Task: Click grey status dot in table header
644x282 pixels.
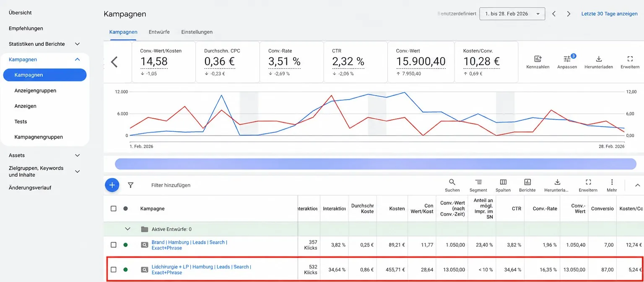Action: [125, 209]
